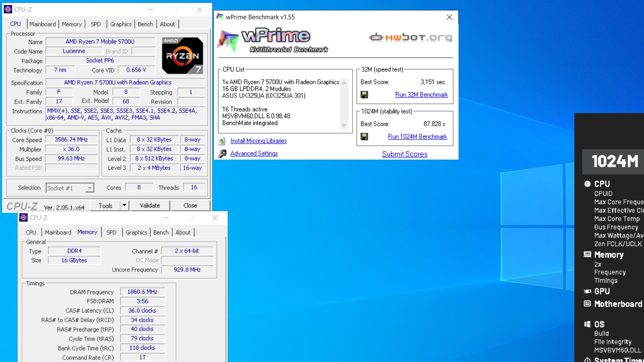Click the wPrime title bar app icon
The height and width of the screenshot is (362, 644).
pyautogui.click(x=220, y=17)
